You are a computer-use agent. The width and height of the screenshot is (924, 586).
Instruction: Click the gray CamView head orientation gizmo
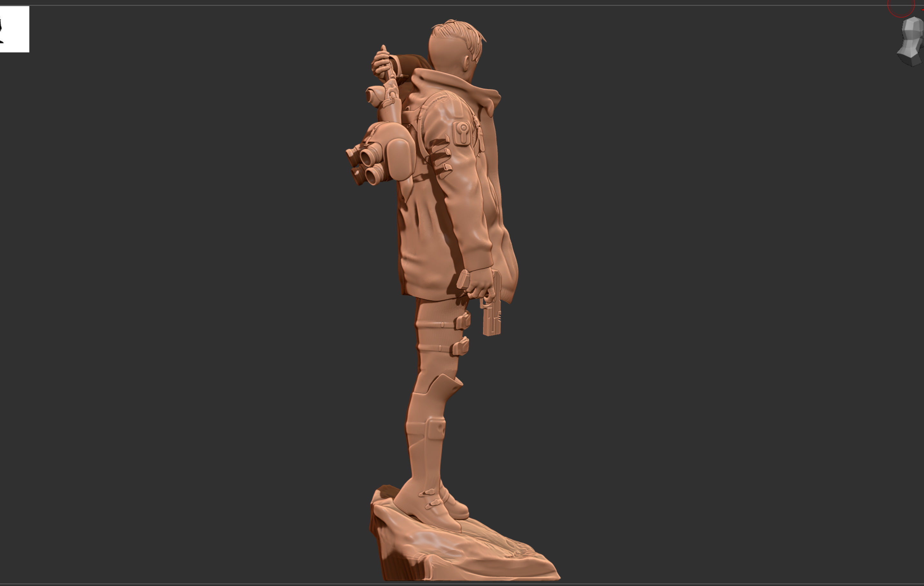click(x=911, y=41)
